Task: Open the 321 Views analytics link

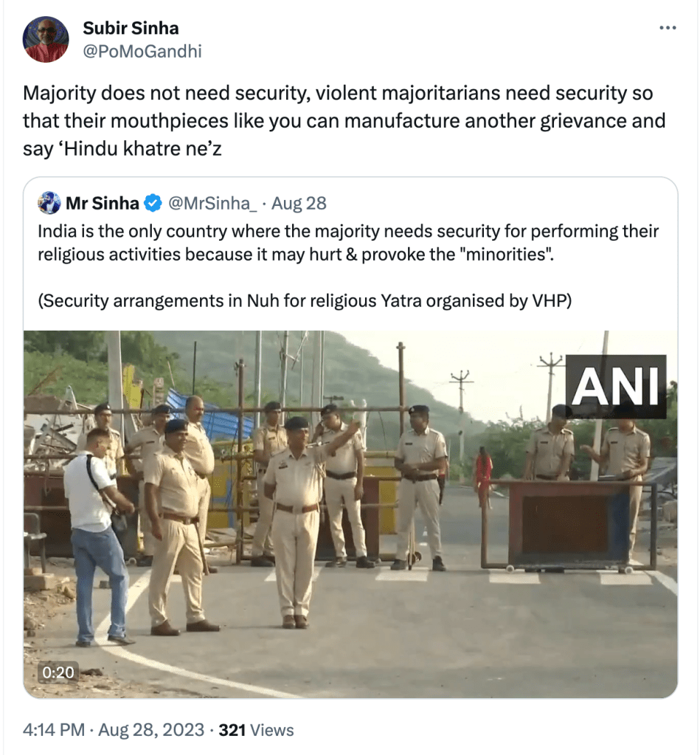Action: click(x=256, y=730)
